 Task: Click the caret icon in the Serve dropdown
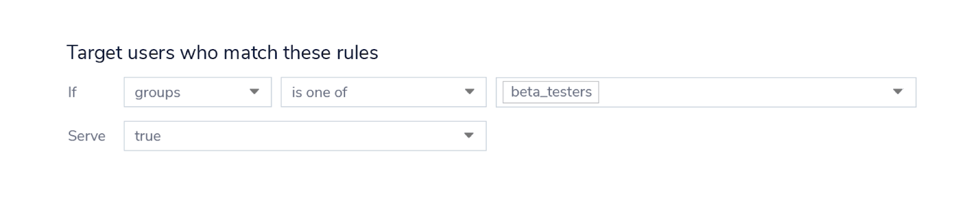[469, 135]
